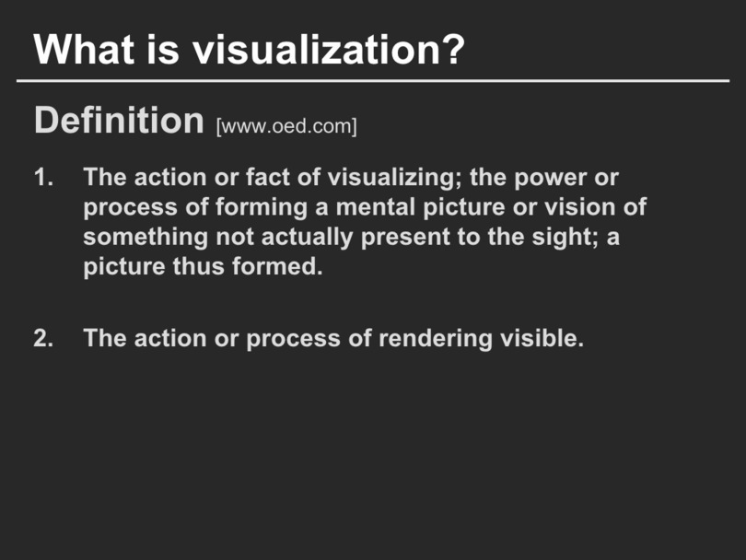Click the word "something" in definition one
Viewport: 746px width, 560px height.
[x=146, y=237]
